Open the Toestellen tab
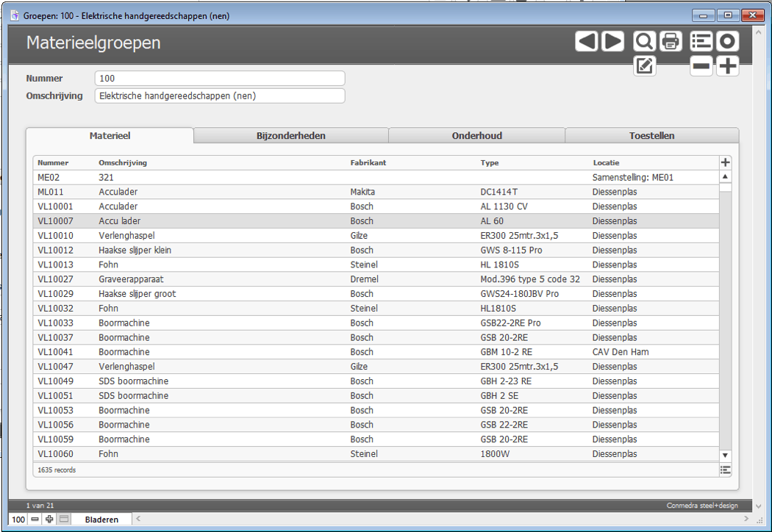 pyautogui.click(x=651, y=136)
